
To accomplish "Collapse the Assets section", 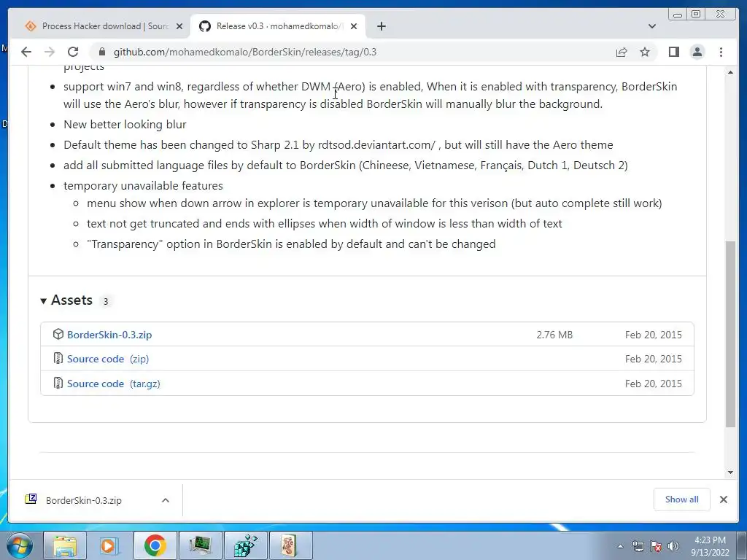I will (x=66, y=300).
